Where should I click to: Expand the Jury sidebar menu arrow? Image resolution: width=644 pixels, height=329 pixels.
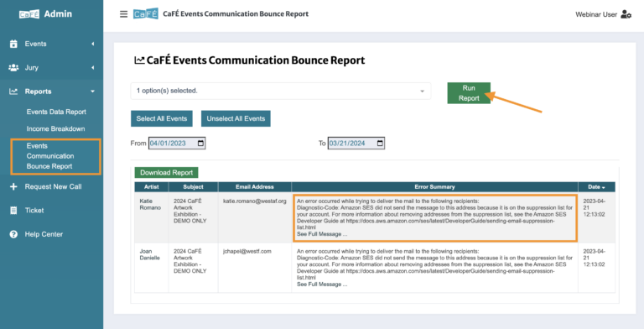point(93,67)
